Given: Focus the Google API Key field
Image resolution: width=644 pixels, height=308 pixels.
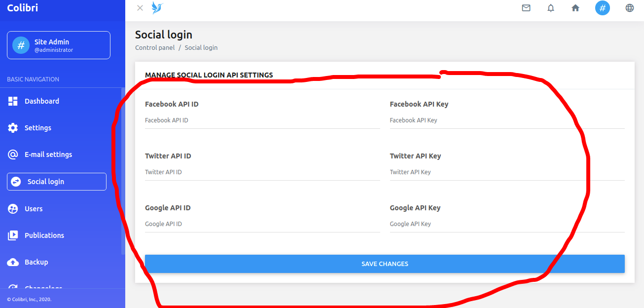Looking at the screenshot, I should coord(507,224).
